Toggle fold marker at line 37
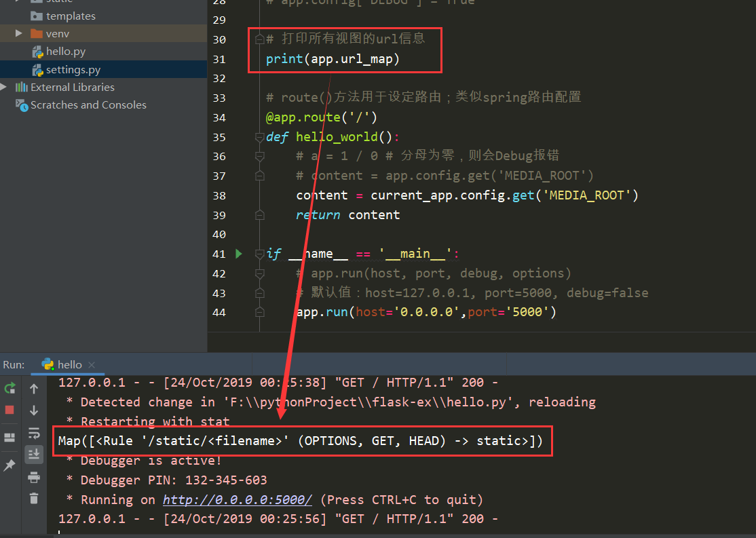756x538 pixels. point(259,176)
